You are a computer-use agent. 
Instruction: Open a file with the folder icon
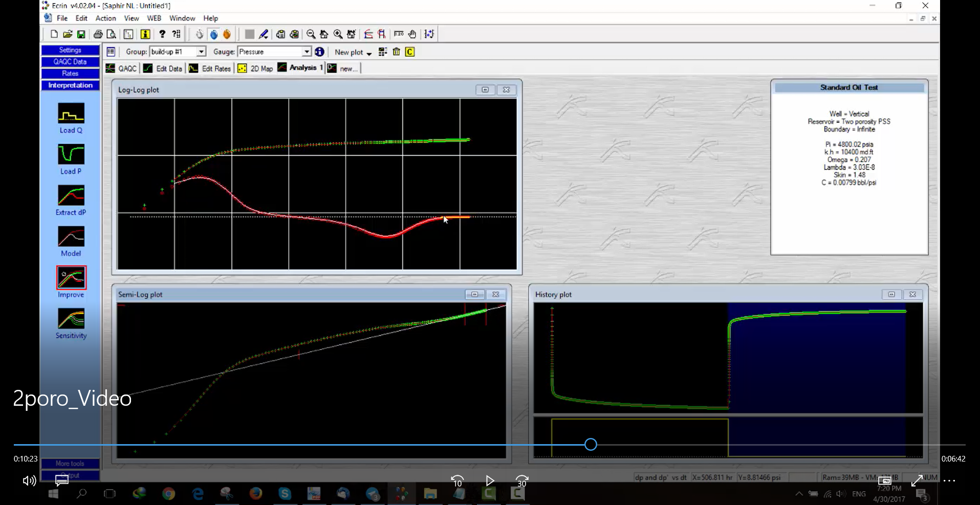click(x=68, y=34)
